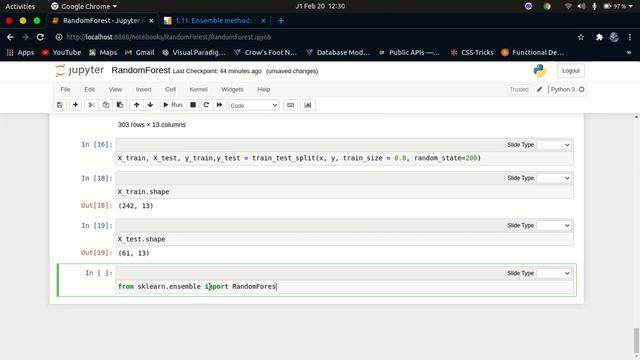Open the Chrome extensions puzzle icon

pyautogui.click(x=599, y=37)
